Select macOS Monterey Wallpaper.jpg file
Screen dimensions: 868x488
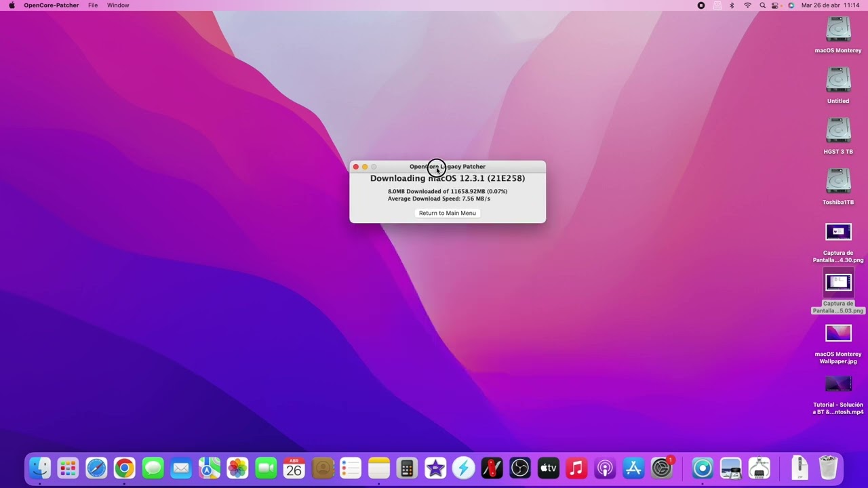(838, 333)
